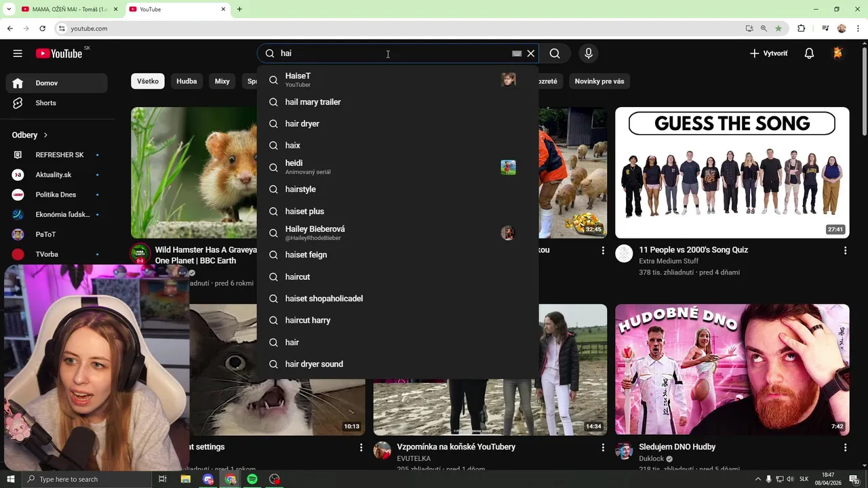Click heidi thumbnail in suggestions
The image size is (868, 488).
click(x=508, y=167)
